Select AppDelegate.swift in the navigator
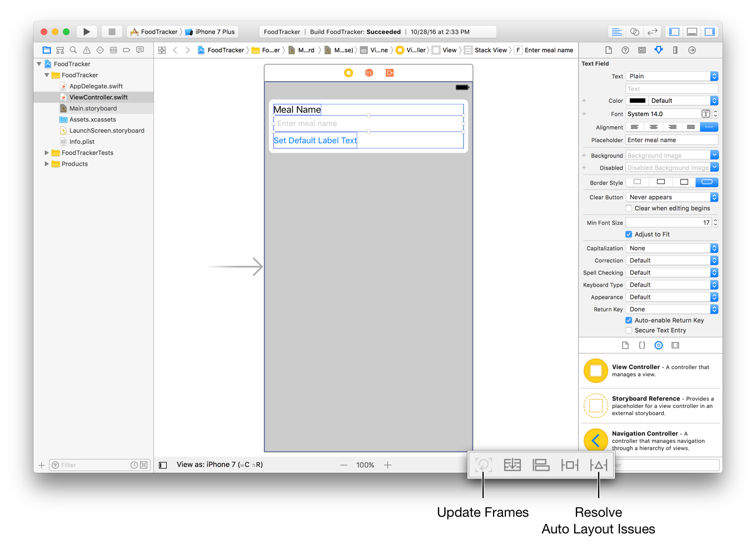Screen dimensions: 756x544 [x=96, y=86]
